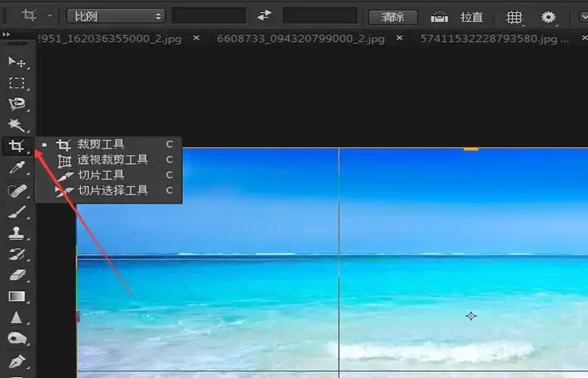
Task: Switch to 5741153222879358​0.jpg tab
Action: point(494,39)
